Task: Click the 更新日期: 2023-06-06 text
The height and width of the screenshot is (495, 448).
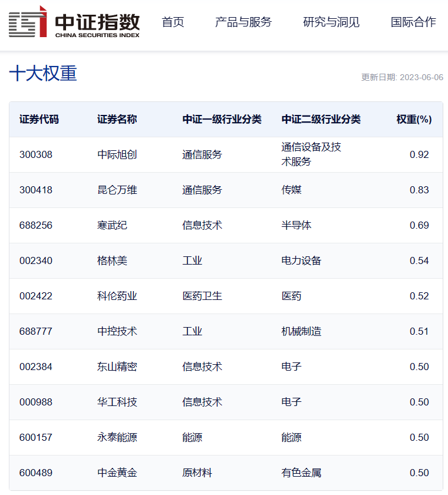Action: tap(402, 77)
